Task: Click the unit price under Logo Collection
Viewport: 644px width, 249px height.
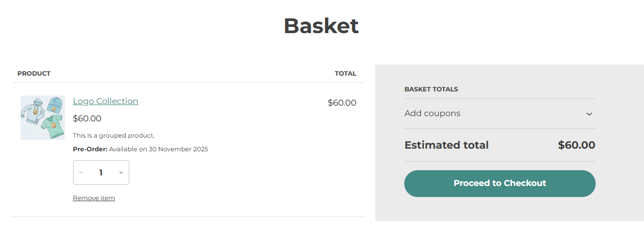Action: 87,118
